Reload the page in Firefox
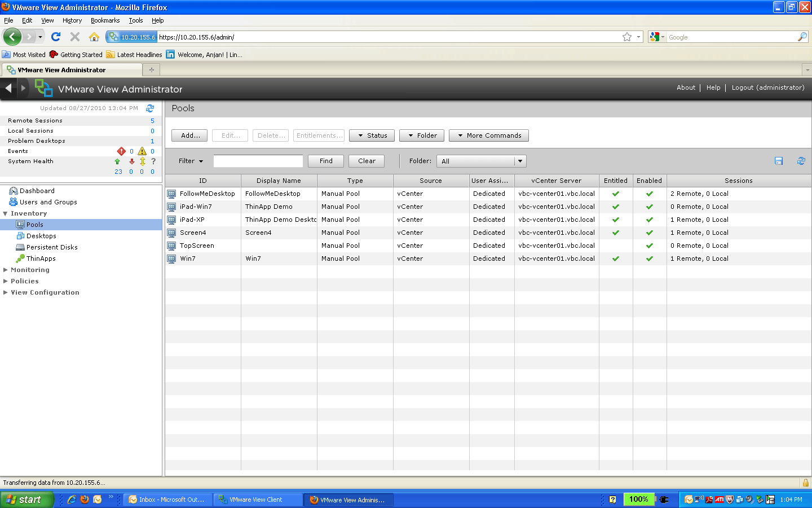 [55, 37]
